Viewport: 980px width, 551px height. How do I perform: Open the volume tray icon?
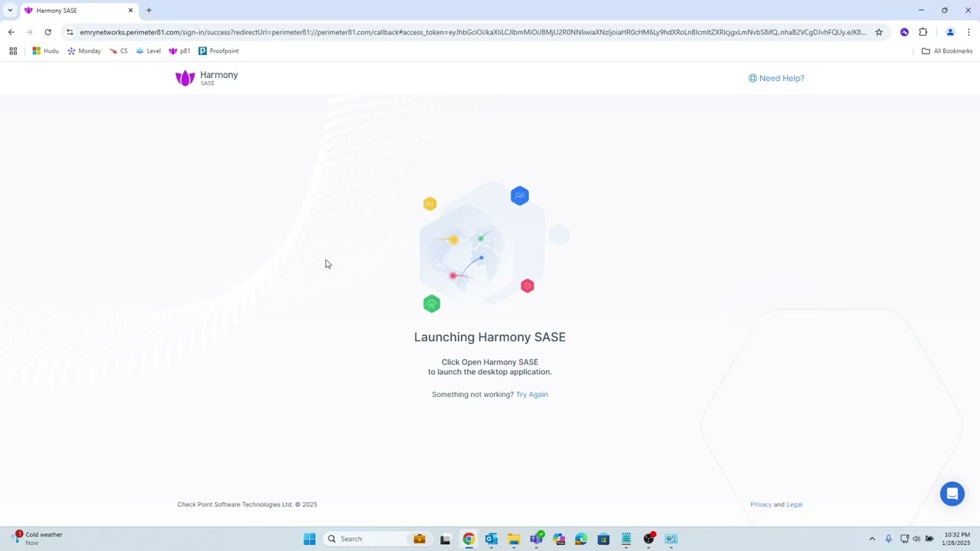point(916,539)
